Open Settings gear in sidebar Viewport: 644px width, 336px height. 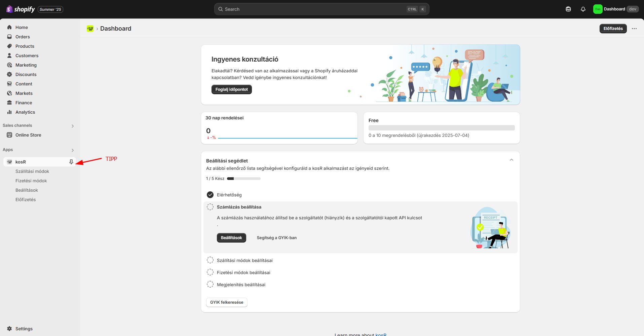coord(9,329)
